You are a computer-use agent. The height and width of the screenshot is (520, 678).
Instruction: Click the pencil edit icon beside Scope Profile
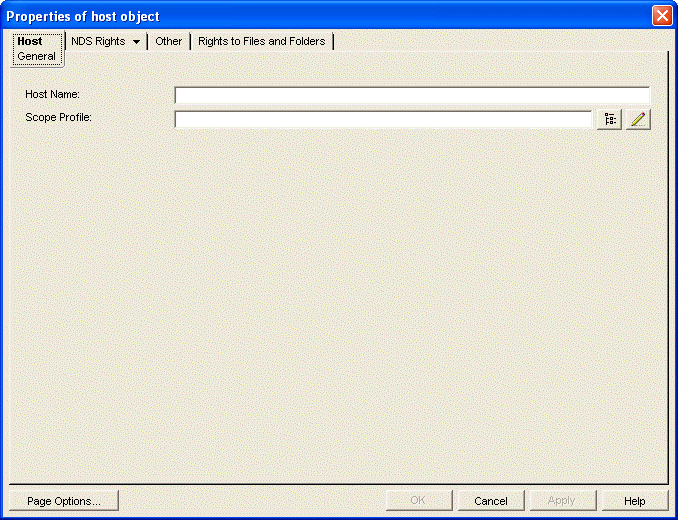point(638,119)
